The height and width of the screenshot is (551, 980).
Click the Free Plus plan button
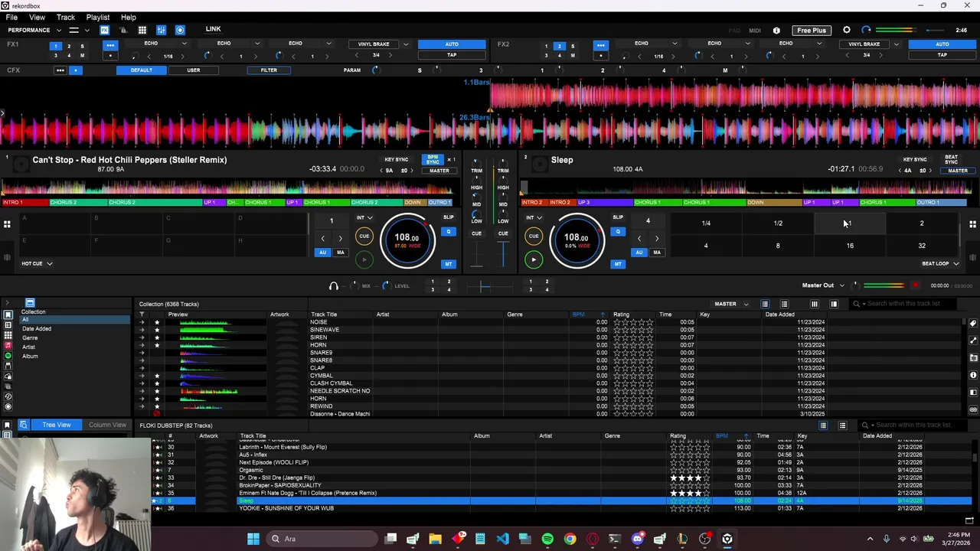[x=811, y=30]
